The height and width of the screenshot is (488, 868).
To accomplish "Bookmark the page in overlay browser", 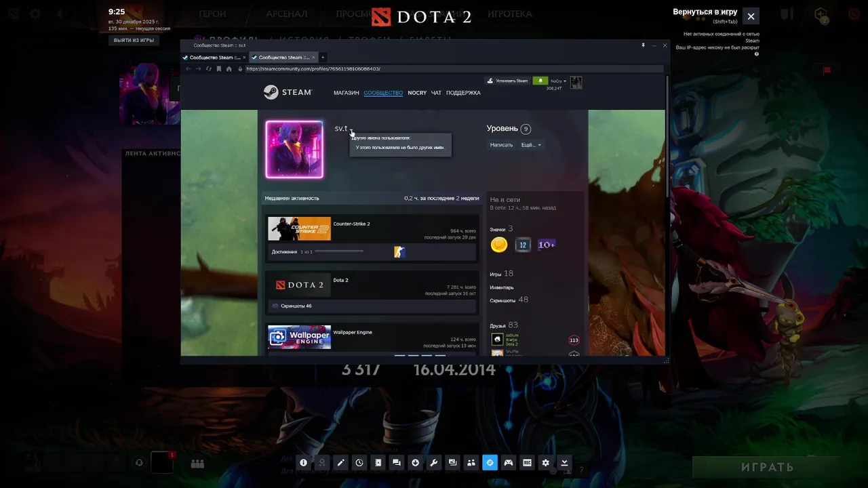I will (218, 68).
